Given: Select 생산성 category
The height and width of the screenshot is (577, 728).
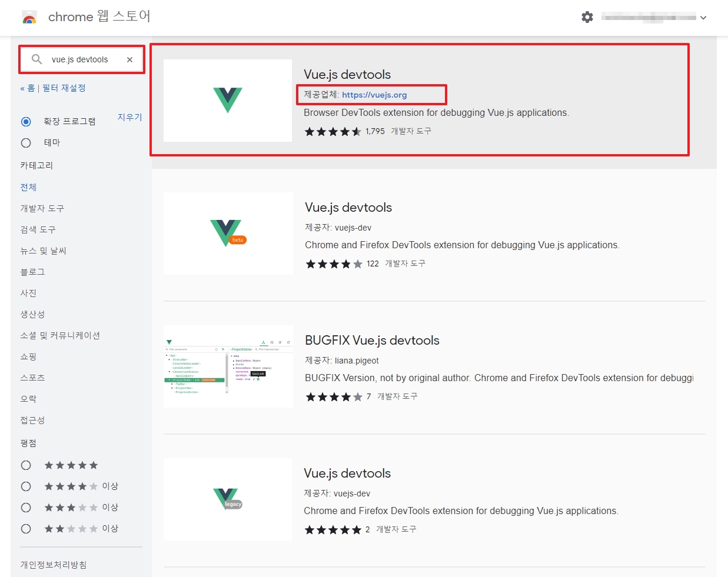Looking at the screenshot, I should [x=32, y=314].
